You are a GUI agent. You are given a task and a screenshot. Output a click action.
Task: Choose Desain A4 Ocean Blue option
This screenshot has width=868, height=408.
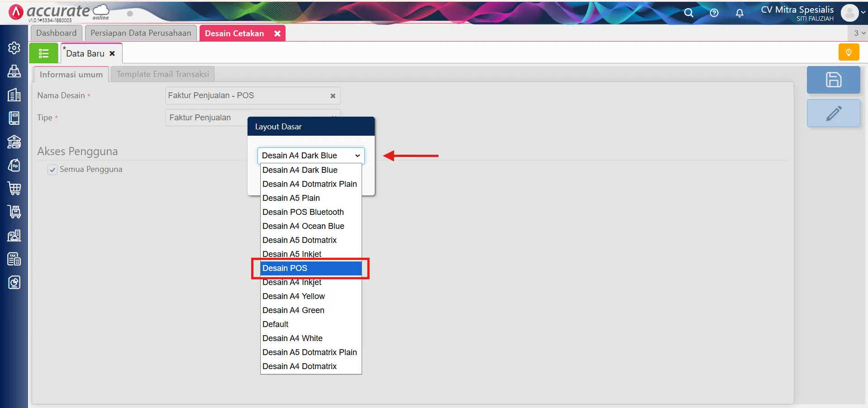pos(303,226)
